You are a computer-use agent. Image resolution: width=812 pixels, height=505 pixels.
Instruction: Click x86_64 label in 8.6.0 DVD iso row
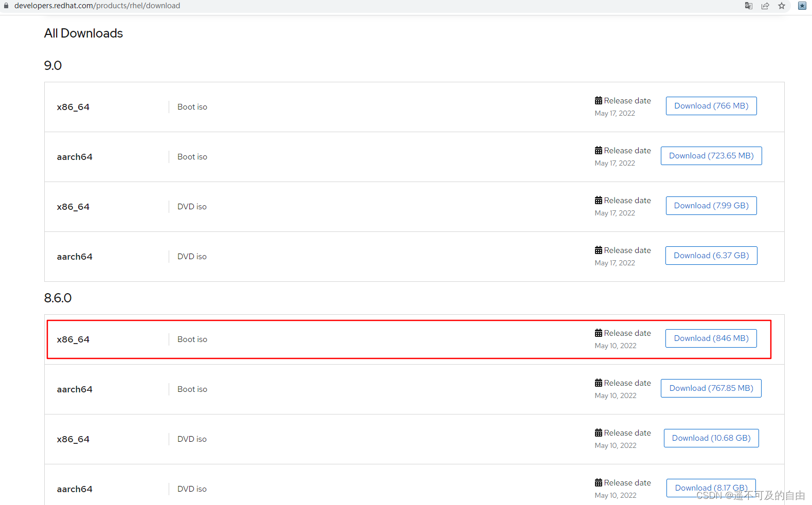(73, 439)
